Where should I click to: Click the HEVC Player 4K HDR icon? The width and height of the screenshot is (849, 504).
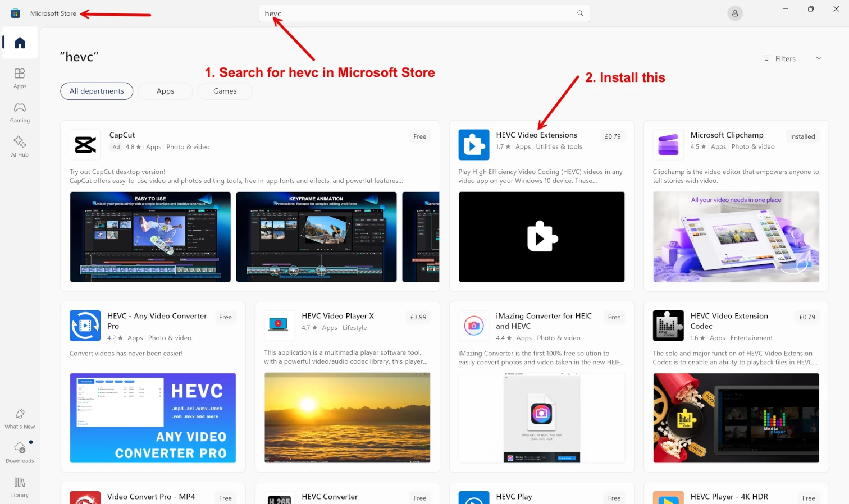pyautogui.click(x=668, y=498)
